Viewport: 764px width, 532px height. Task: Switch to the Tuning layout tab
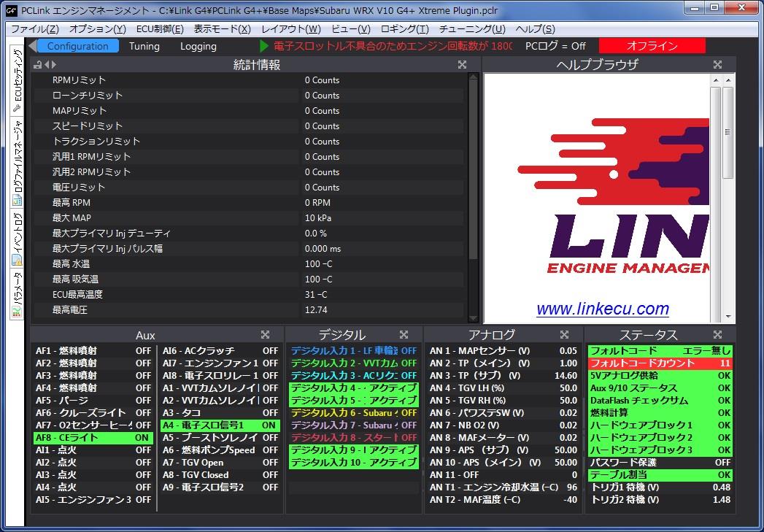tap(144, 46)
